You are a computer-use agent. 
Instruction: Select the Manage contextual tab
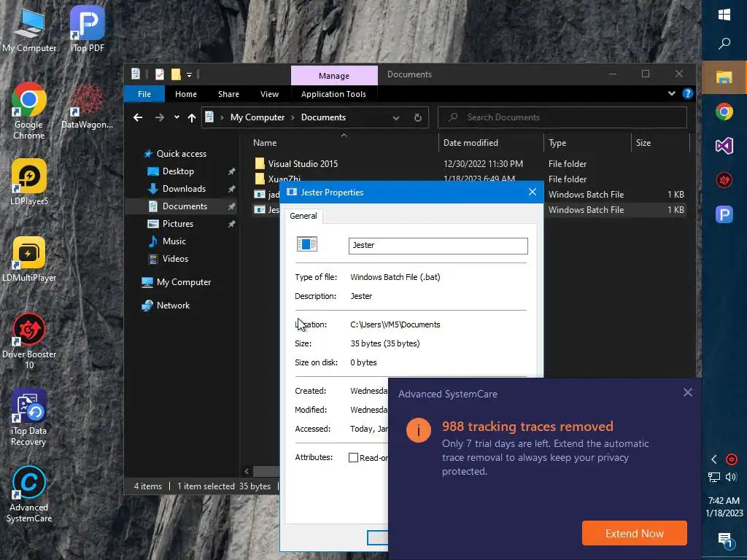[x=334, y=76]
